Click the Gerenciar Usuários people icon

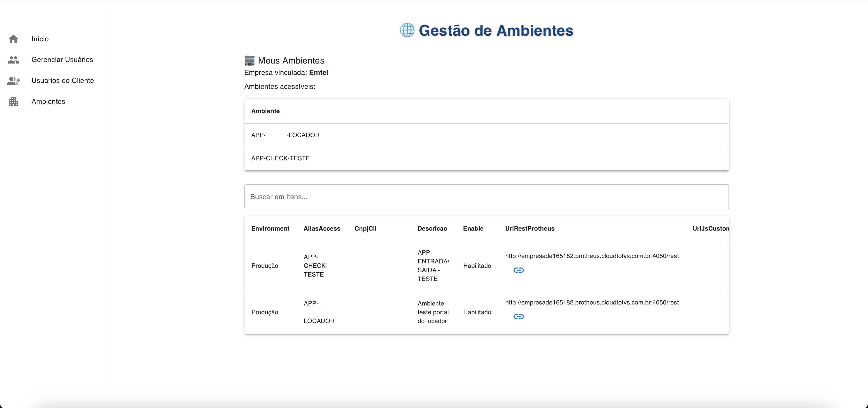[13, 60]
